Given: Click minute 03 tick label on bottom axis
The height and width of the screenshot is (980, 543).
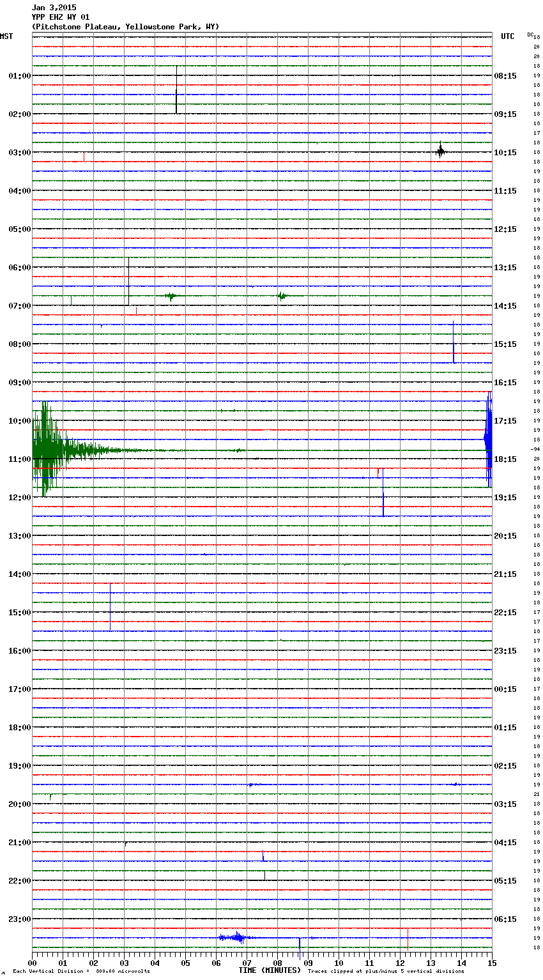Looking at the screenshot, I should tap(124, 963).
